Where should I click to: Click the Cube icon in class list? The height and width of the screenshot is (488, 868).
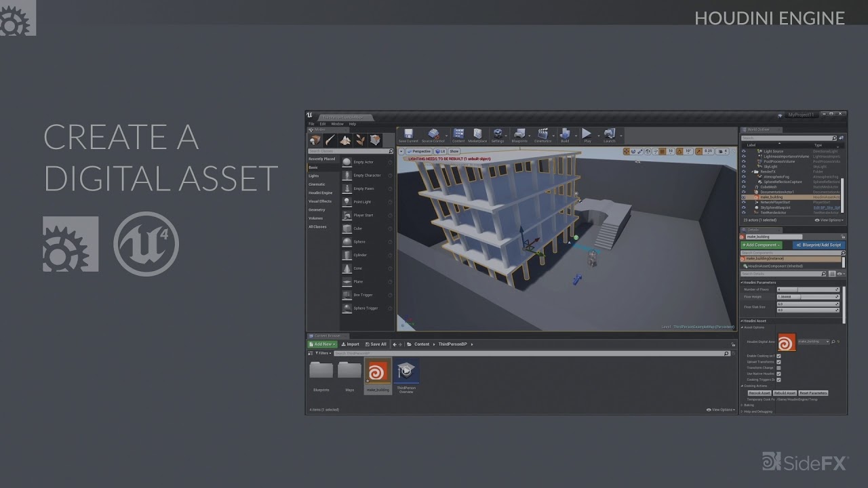tap(347, 228)
